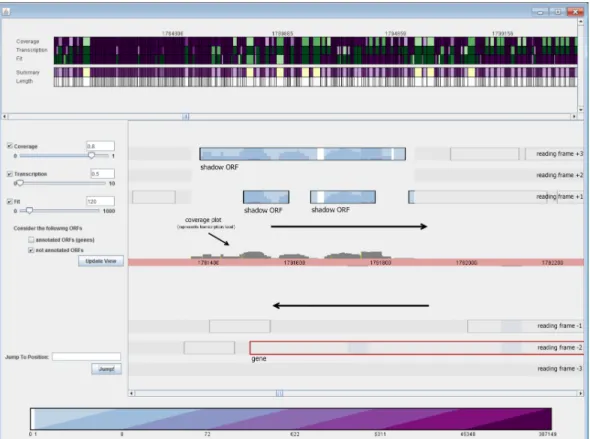Click the Coverage heatmap row in the overview

tap(315, 41)
